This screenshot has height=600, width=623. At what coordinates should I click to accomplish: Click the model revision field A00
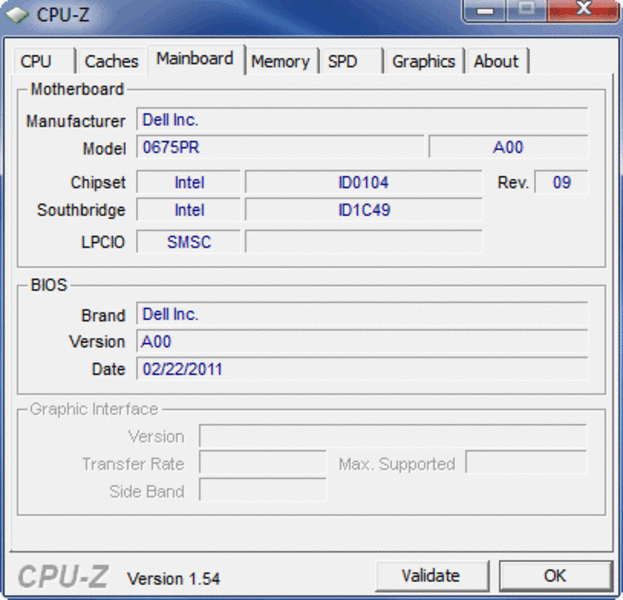pos(508,147)
